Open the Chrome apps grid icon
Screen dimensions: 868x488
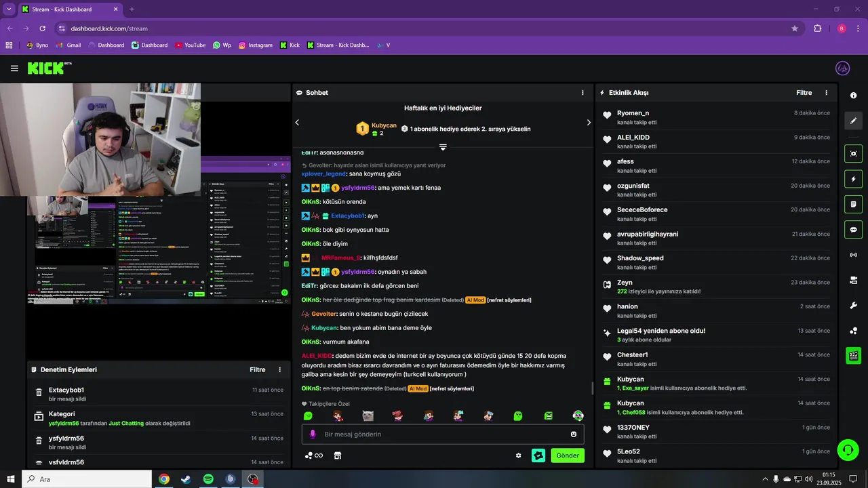9,45
